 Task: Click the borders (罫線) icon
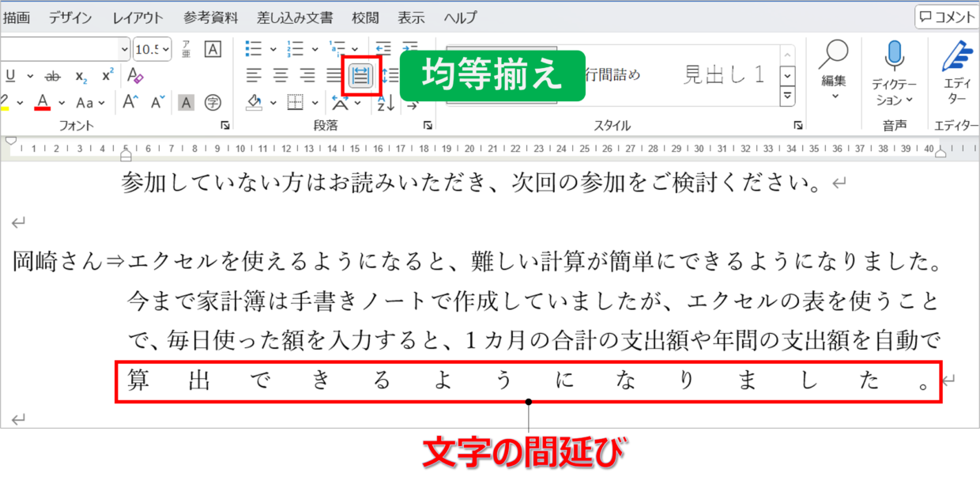point(296,102)
